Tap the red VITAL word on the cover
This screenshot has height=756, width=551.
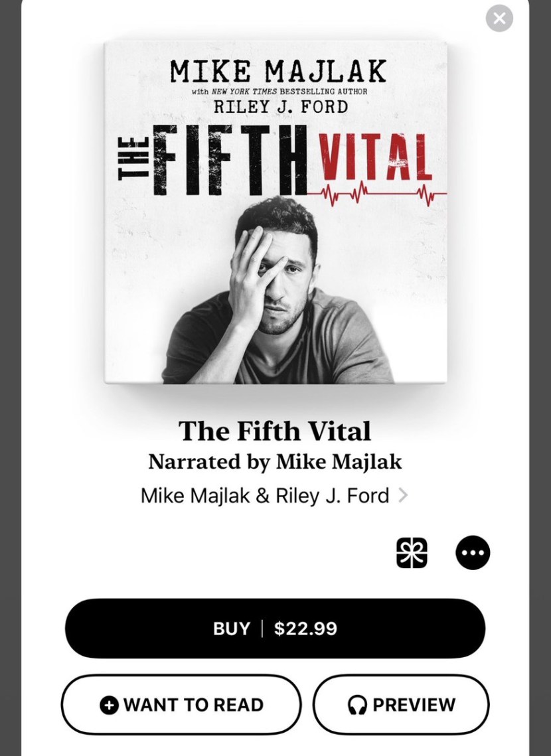click(x=374, y=156)
